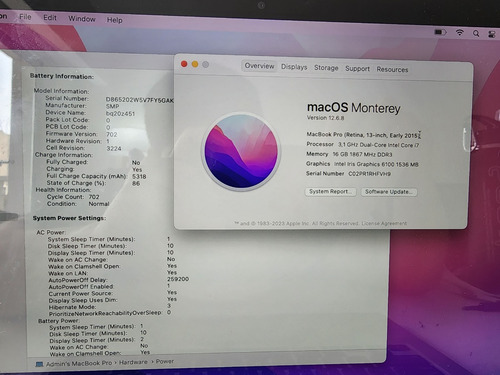Screen dimensions: 500x375
Task: Click the Cycle Count value 702
Action: tap(94, 197)
